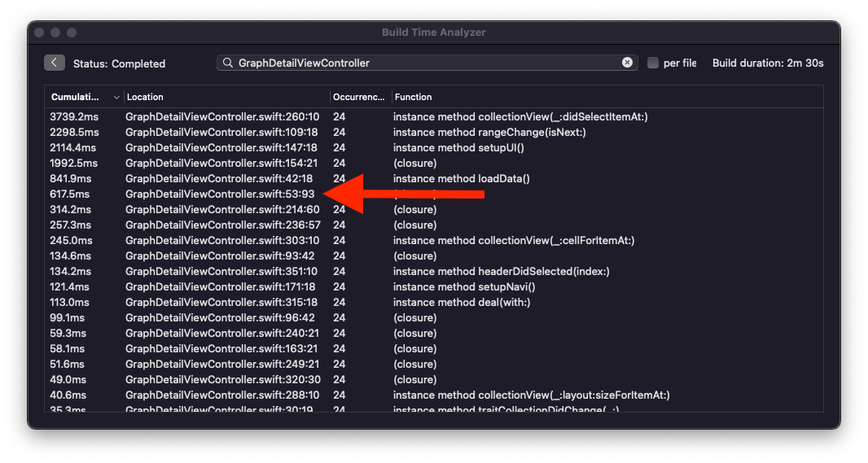Toggle the Cumulative column sort arrow
The height and width of the screenshot is (463, 868).
coord(116,98)
